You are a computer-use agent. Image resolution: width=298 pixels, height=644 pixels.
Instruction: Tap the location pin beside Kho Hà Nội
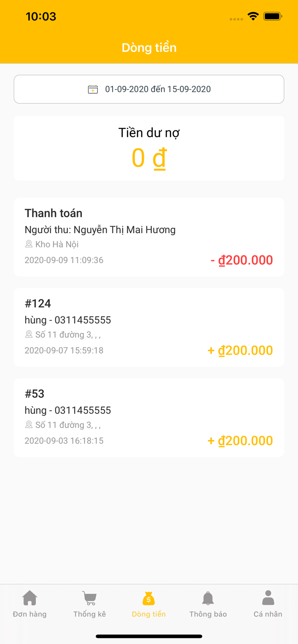point(29,244)
